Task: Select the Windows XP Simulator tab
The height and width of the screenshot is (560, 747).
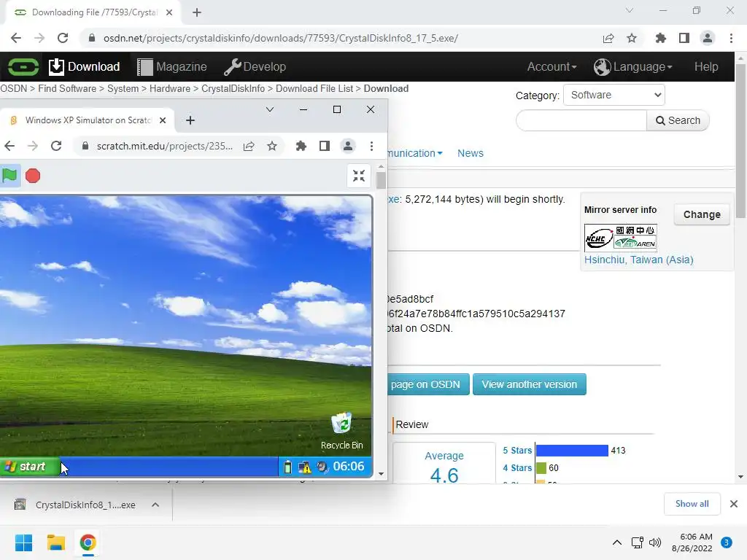Action: [88, 120]
